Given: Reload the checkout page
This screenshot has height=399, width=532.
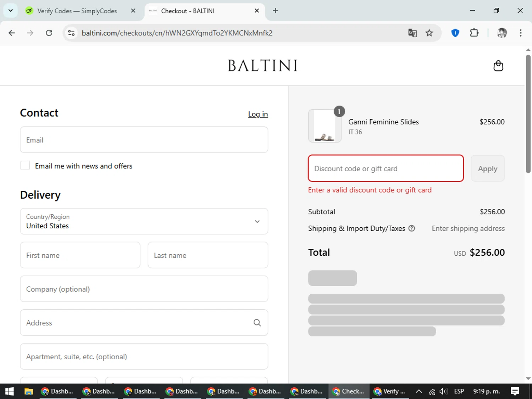Looking at the screenshot, I should 49,33.
